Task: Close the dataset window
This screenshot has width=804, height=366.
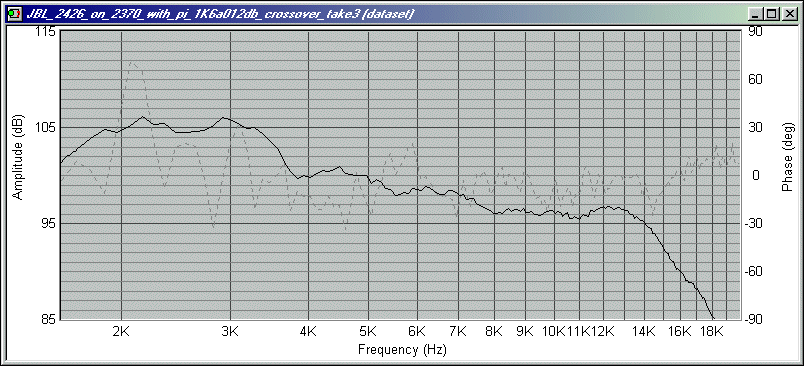Action: pyautogui.click(x=789, y=14)
